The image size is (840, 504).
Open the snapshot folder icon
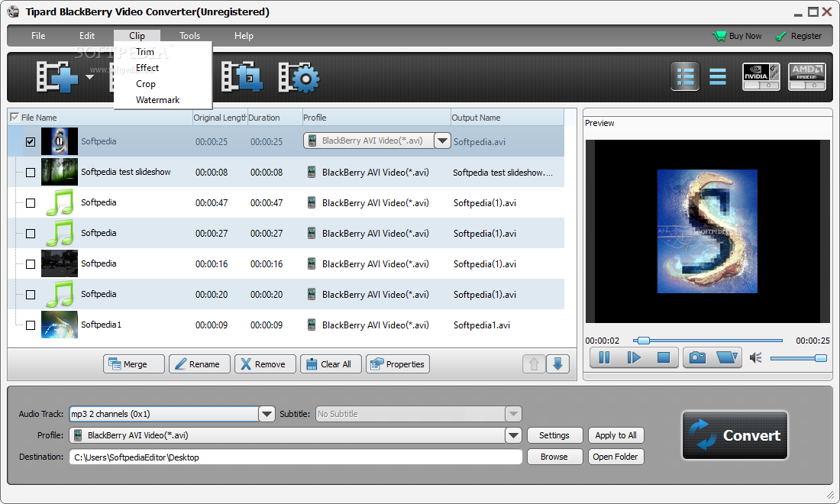[727, 357]
